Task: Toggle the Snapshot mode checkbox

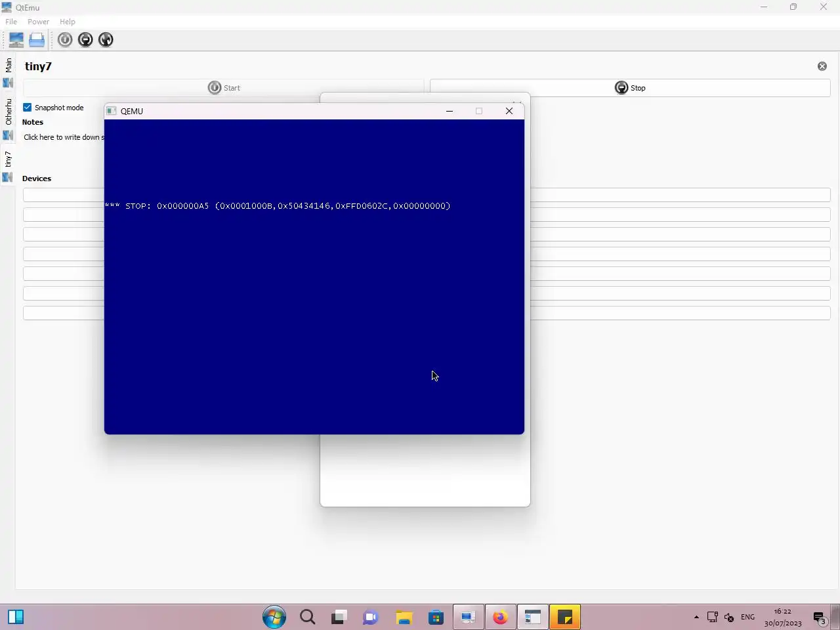Action: (x=28, y=108)
